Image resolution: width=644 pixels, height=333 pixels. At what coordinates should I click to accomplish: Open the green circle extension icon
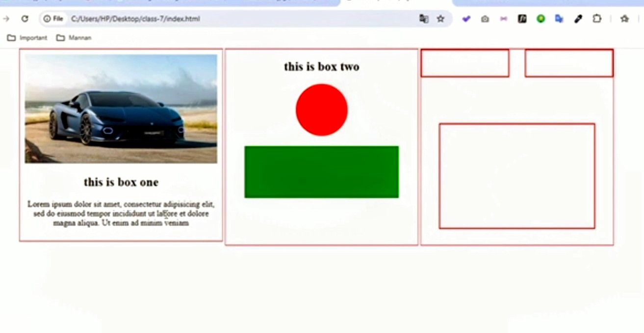(x=541, y=19)
